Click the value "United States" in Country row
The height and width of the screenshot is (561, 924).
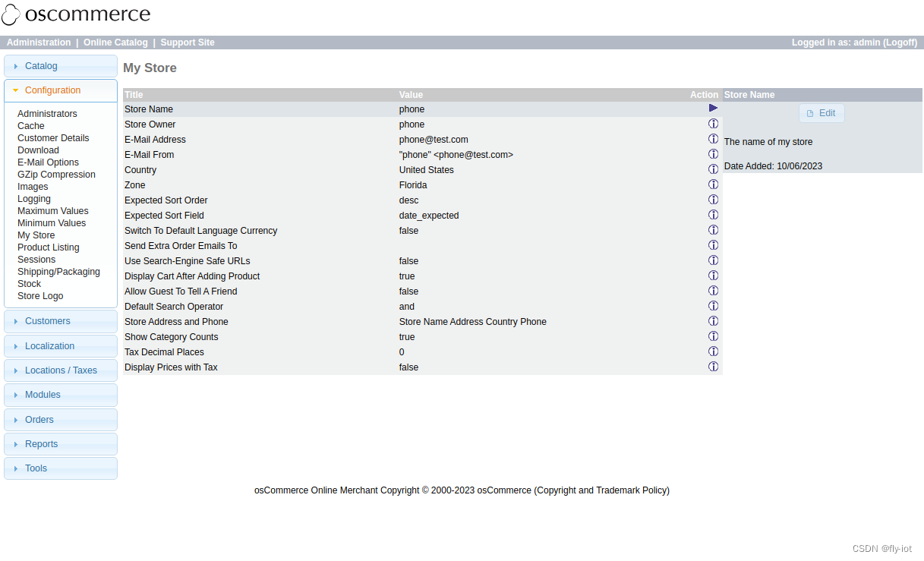[x=427, y=170]
